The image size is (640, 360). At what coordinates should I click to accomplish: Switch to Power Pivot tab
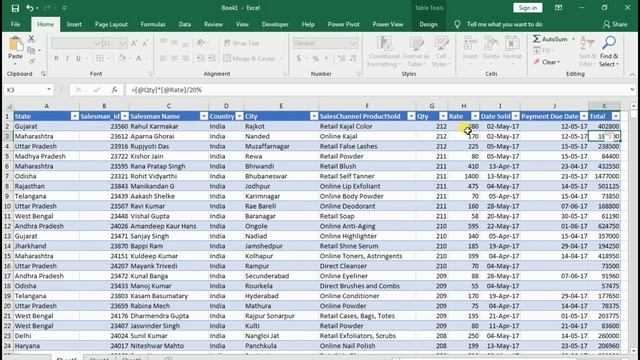tap(343, 24)
